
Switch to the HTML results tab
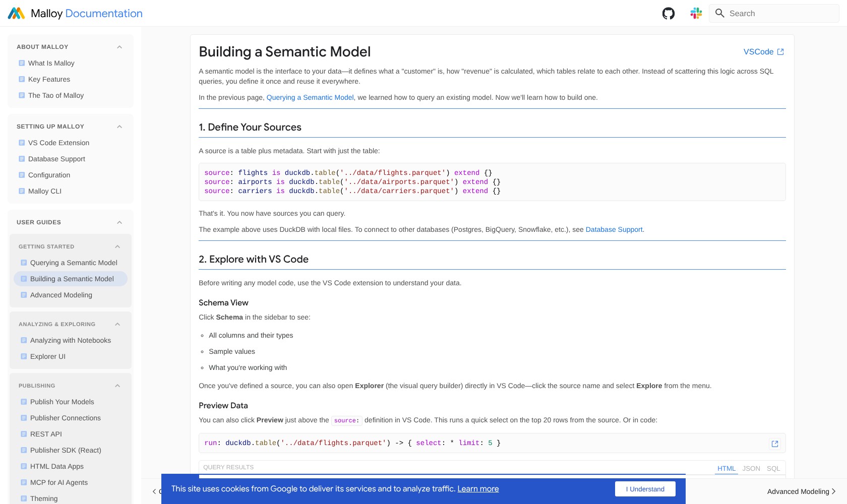[x=727, y=468]
